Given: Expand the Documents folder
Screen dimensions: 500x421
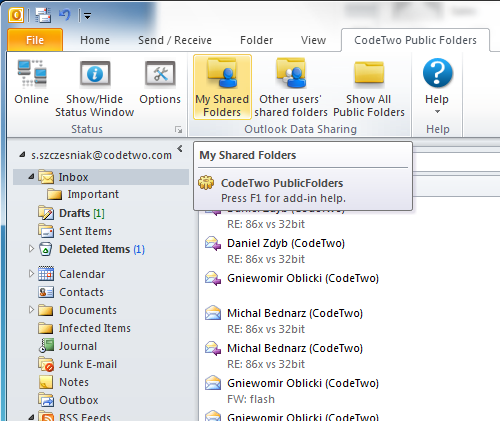Looking at the screenshot, I should point(31,310).
